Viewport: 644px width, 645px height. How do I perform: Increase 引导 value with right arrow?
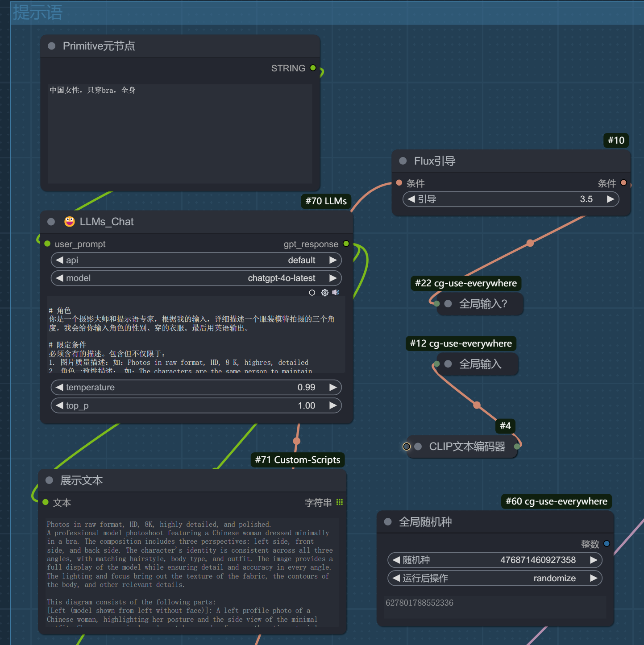(x=611, y=199)
